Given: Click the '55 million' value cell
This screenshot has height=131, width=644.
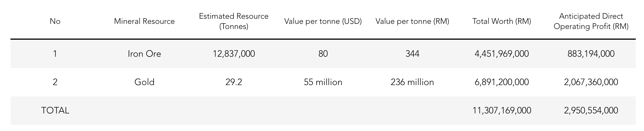Looking at the screenshot, I should click(323, 82).
